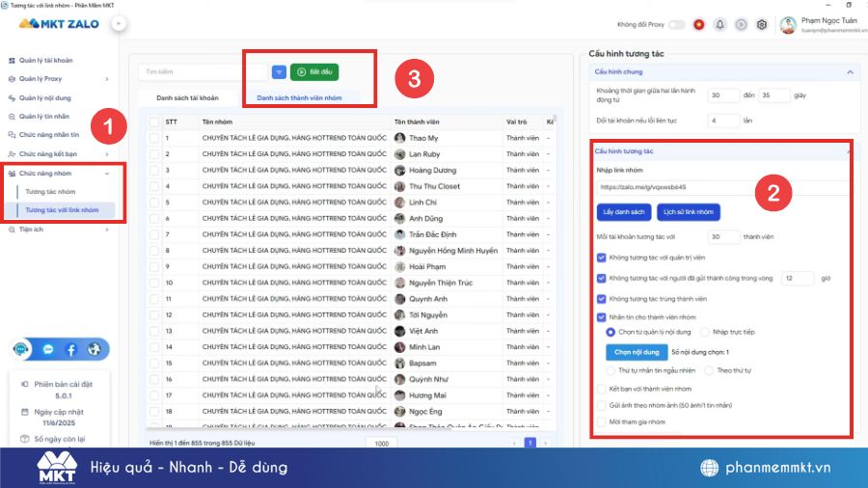
Task: Expand Chức năng kết bạn chevron
Action: click(107, 154)
